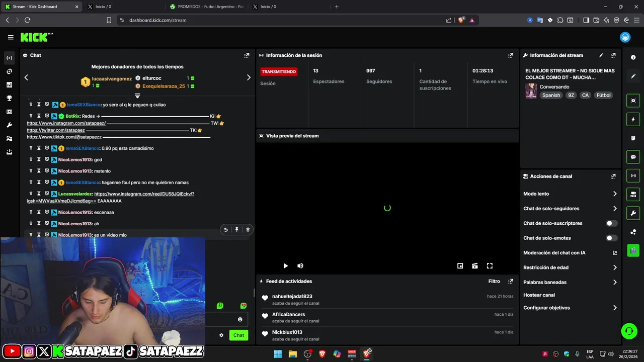Delete the 'es un video mio' message
The width and height of the screenshot is (644, 362).
click(x=248, y=230)
